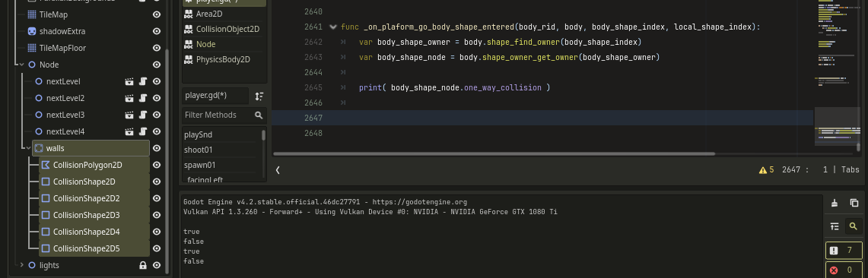Open scene icon for nextLevel4 node
The width and height of the screenshot is (868, 278).
point(129,131)
